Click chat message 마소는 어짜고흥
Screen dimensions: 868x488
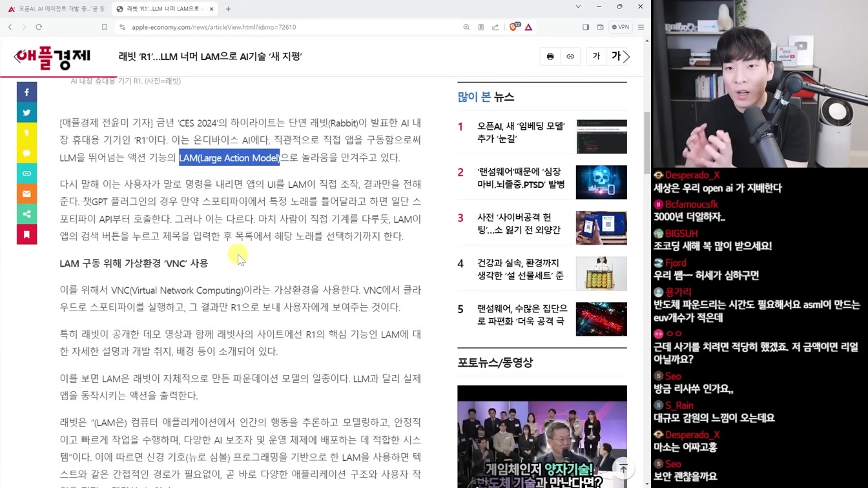(685, 447)
